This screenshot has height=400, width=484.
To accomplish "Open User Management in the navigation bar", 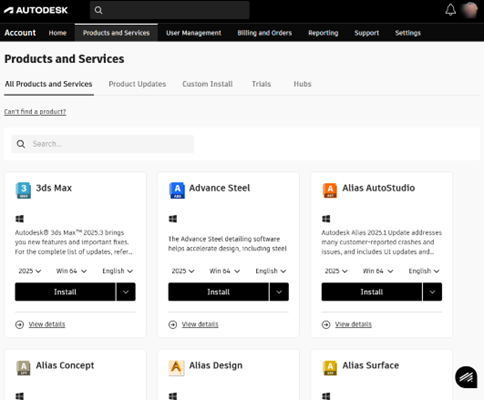I will coord(194,33).
